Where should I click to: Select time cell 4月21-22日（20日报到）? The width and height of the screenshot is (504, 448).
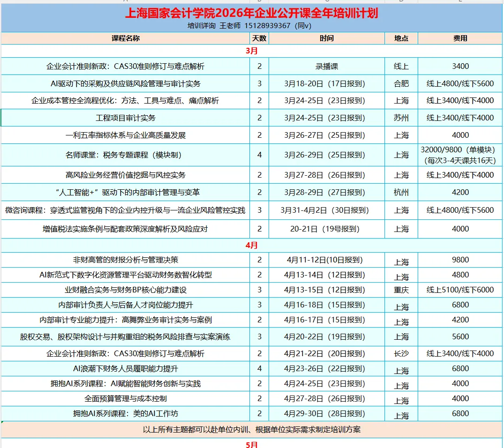[x=327, y=353]
